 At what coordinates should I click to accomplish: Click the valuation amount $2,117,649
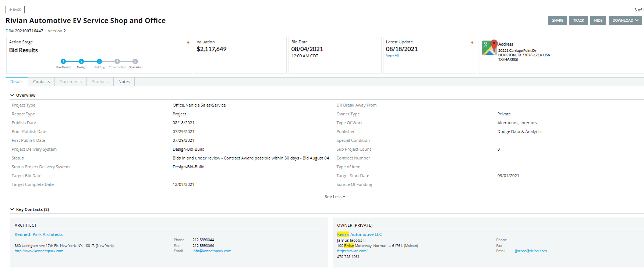point(212,49)
